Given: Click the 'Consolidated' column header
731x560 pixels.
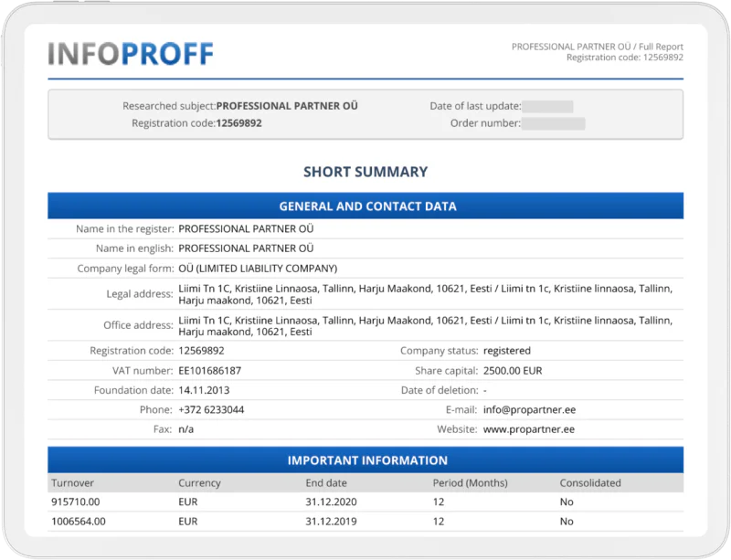Looking at the screenshot, I should (x=590, y=483).
